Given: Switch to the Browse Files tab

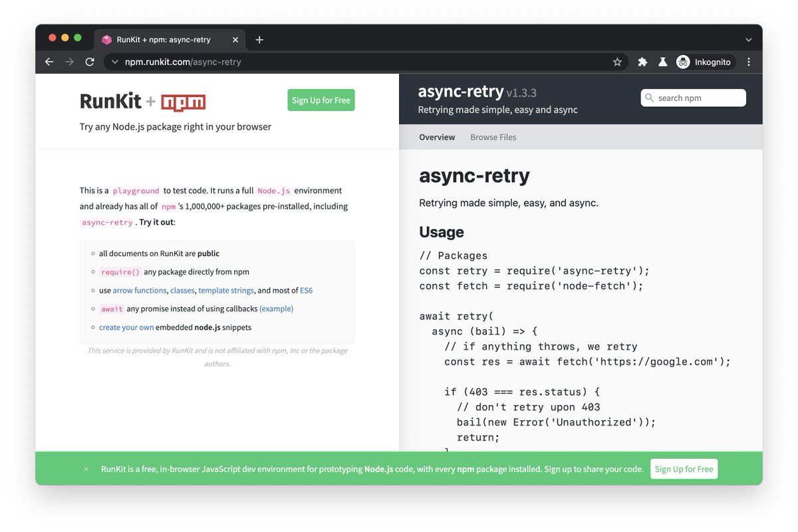Looking at the screenshot, I should tap(493, 137).
